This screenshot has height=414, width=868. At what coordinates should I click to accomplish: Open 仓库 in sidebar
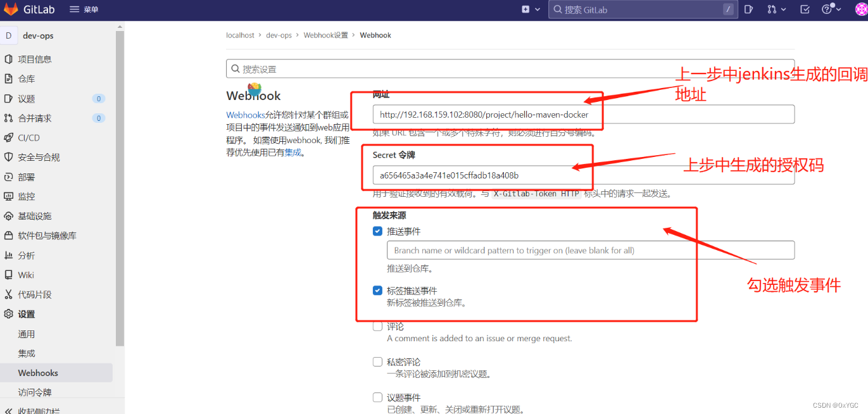pos(27,79)
